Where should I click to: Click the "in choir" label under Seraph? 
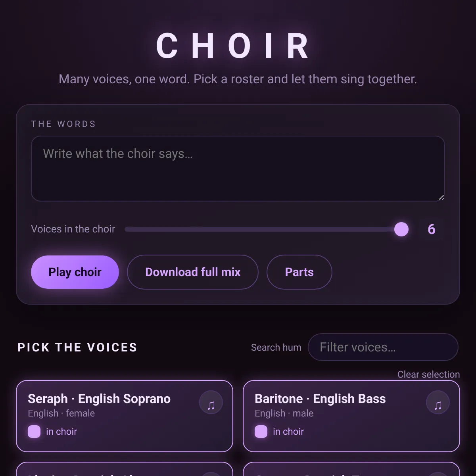(61, 432)
